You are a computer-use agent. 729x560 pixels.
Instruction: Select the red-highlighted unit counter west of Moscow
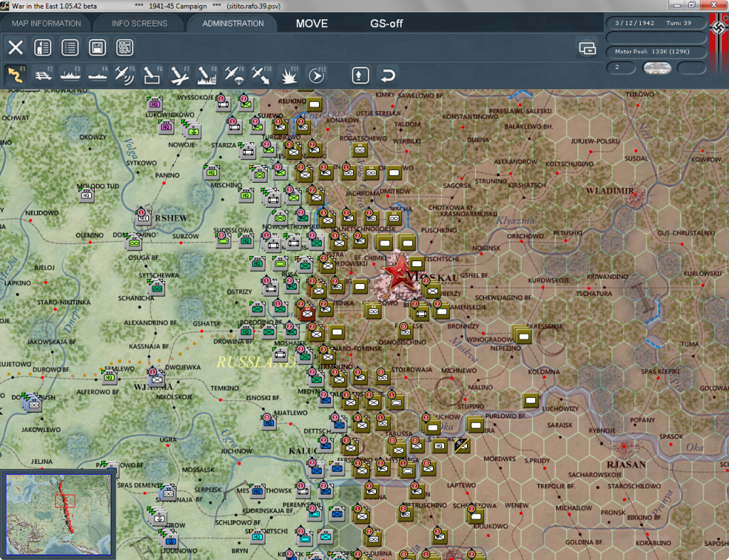point(307,313)
